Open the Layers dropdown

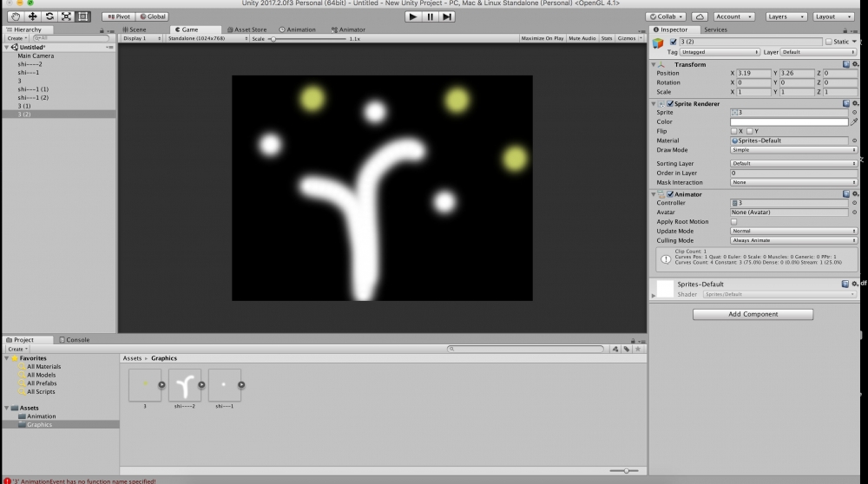tap(786, 16)
